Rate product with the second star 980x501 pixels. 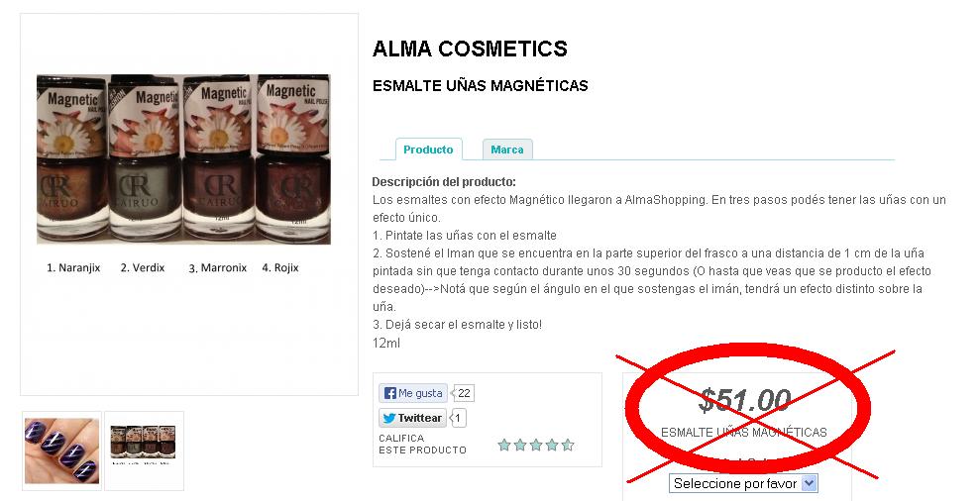pyautogui.click(x=520, y=445)
